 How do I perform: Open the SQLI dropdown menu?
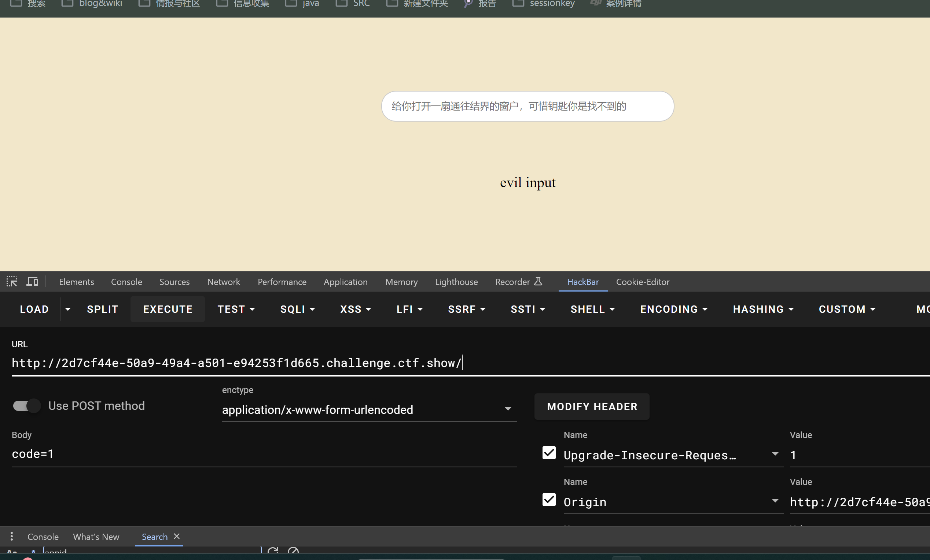pos(297,309)
